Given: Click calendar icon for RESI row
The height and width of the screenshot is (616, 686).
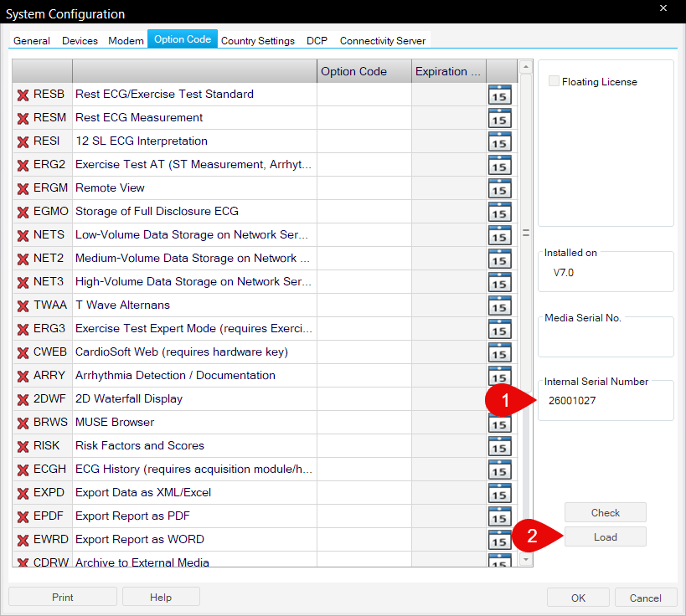Looking at the screenshot, I should tap(499, 141).
